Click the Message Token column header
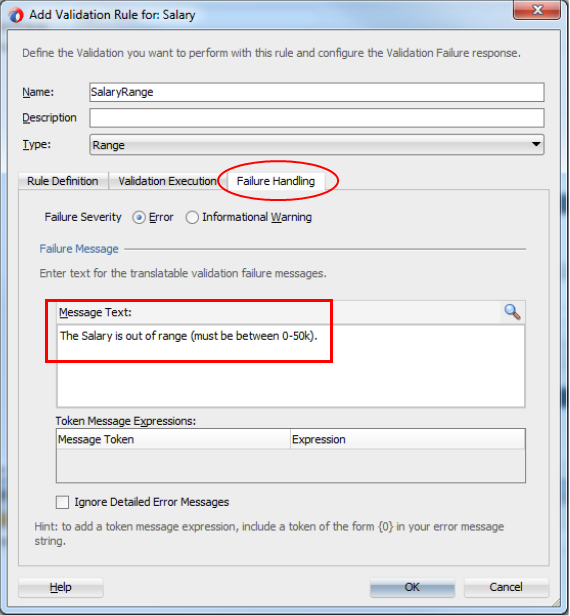Screen dimensions: 570x616 [x=173, y=439]
